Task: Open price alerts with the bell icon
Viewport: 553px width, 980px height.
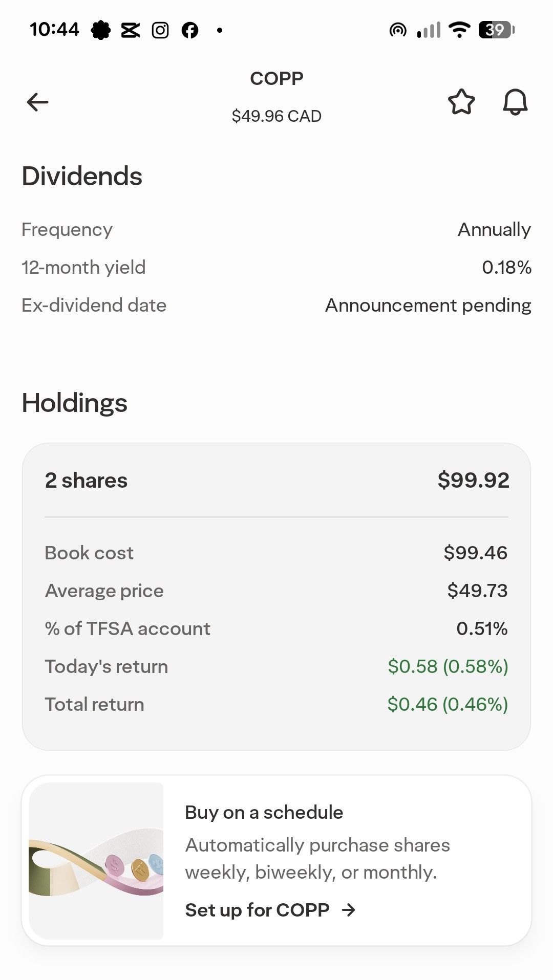Action: (515, 102)
